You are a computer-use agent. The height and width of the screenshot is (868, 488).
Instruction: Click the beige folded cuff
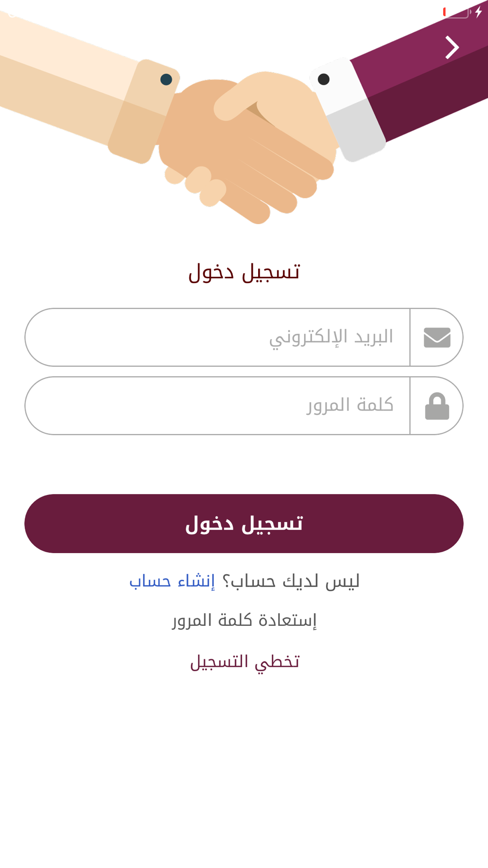pos(143,111)
